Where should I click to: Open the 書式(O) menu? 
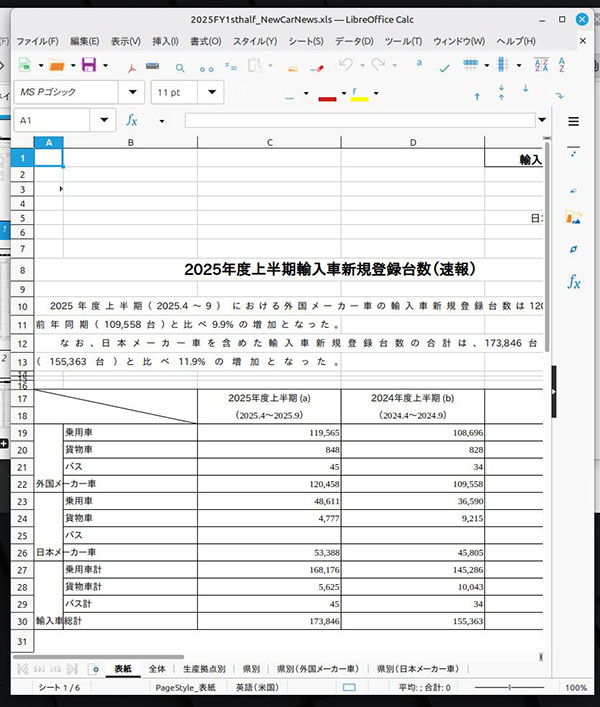pyautogui.click(x=205, y=41)
